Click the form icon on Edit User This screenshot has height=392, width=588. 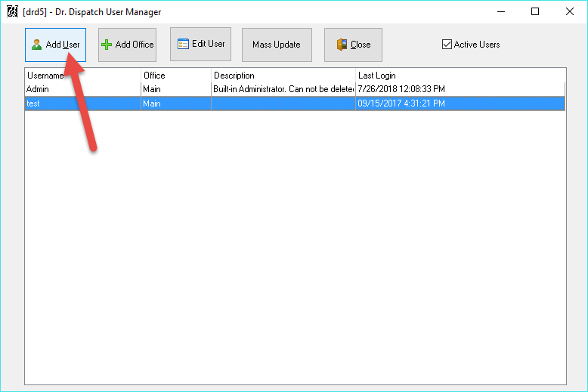pos(183,44)
